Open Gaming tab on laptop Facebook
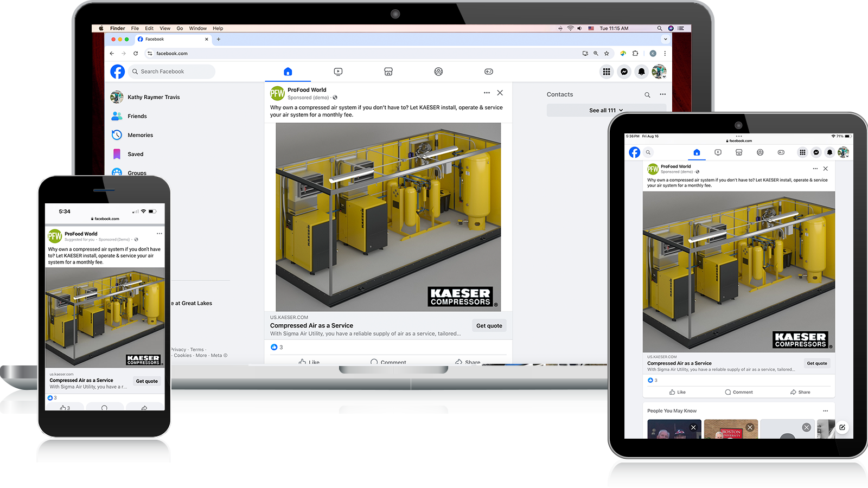The width and height of the screenshot is (868, 488). tap(488, 72)
